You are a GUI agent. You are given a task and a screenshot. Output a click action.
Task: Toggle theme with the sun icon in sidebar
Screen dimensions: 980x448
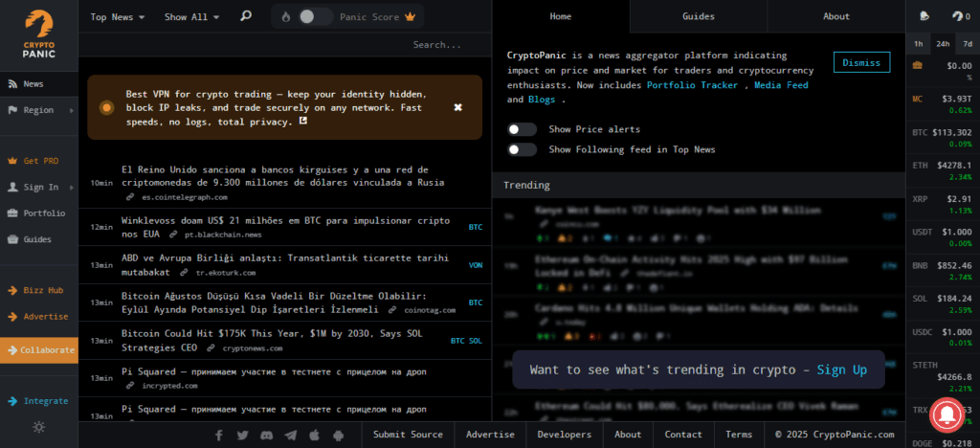[38, 427]
